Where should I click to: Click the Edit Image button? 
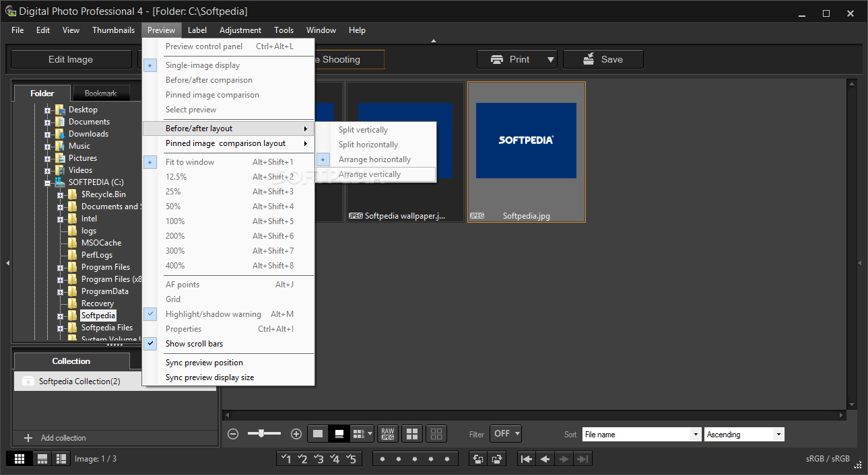tap(71, 59)
